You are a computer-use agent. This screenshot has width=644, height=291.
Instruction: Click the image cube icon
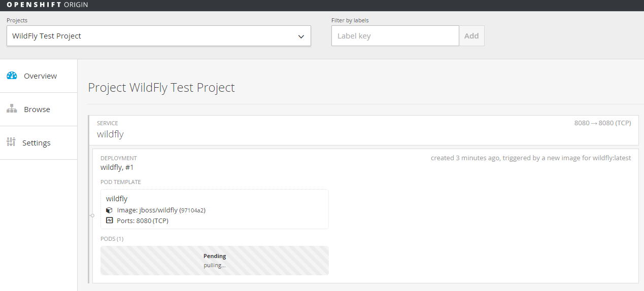click(x=109, y=210)
